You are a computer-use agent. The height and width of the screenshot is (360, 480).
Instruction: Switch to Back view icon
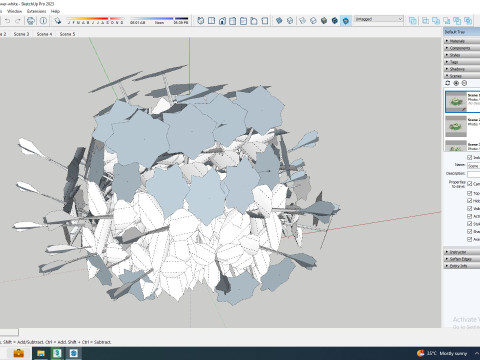tap(243, 21)
